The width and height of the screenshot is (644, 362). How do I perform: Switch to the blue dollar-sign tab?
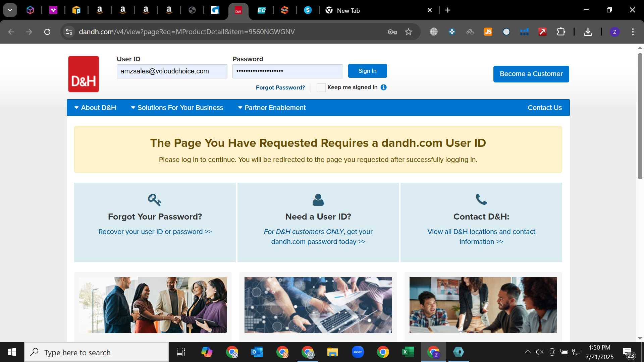click(x=308, y=10)
